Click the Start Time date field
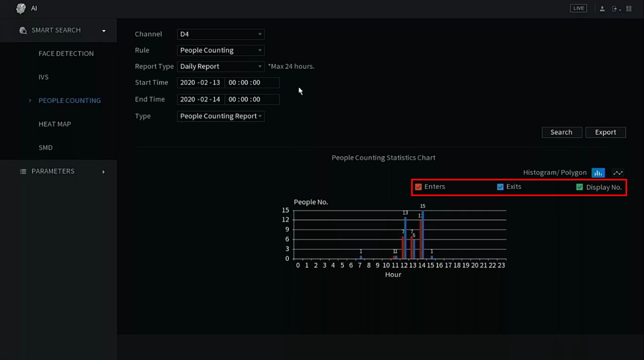 (x=201, y=82)
